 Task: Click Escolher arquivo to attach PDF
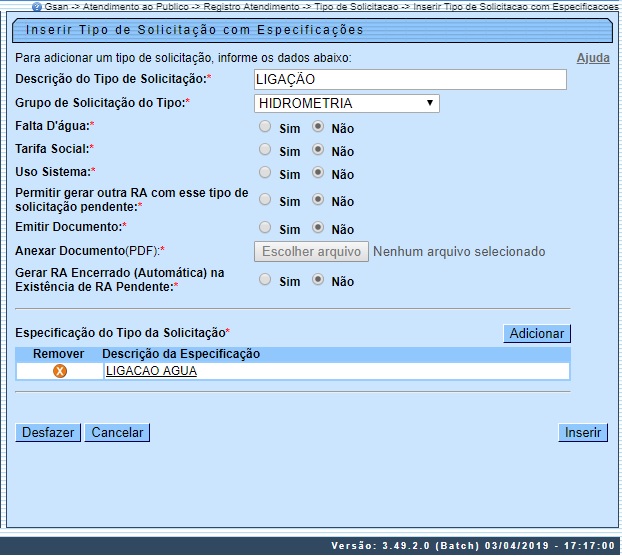(311, 251)
